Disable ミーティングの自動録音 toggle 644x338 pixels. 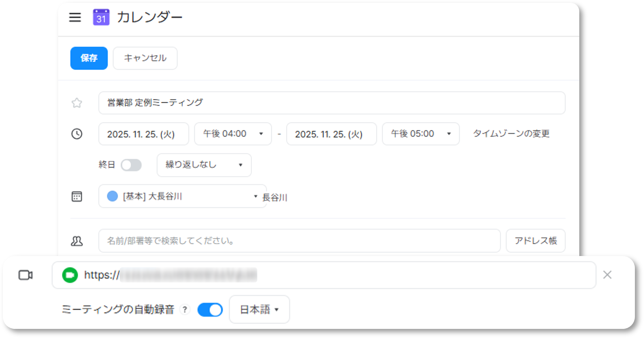(x=210, y=310)
